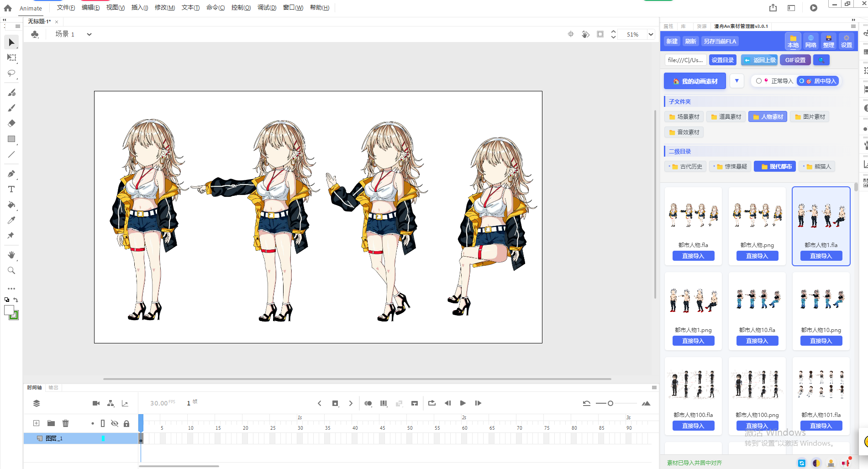Click the 新建 button
Image resolution: width=868 pixels, height=469 pixels.
click(672, 41)
